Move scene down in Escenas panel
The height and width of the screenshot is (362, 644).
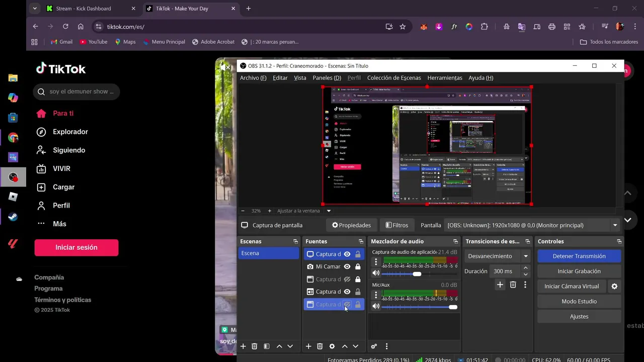point(290,346)
